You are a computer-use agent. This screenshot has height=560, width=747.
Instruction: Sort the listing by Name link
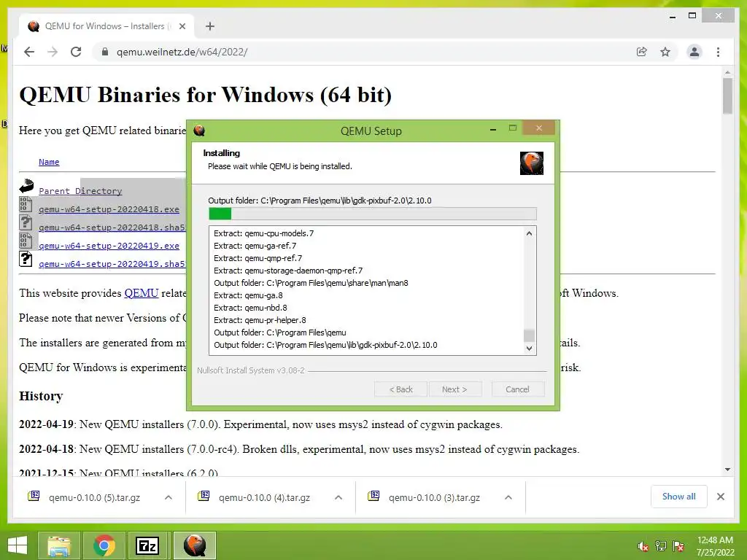point(49,162)
